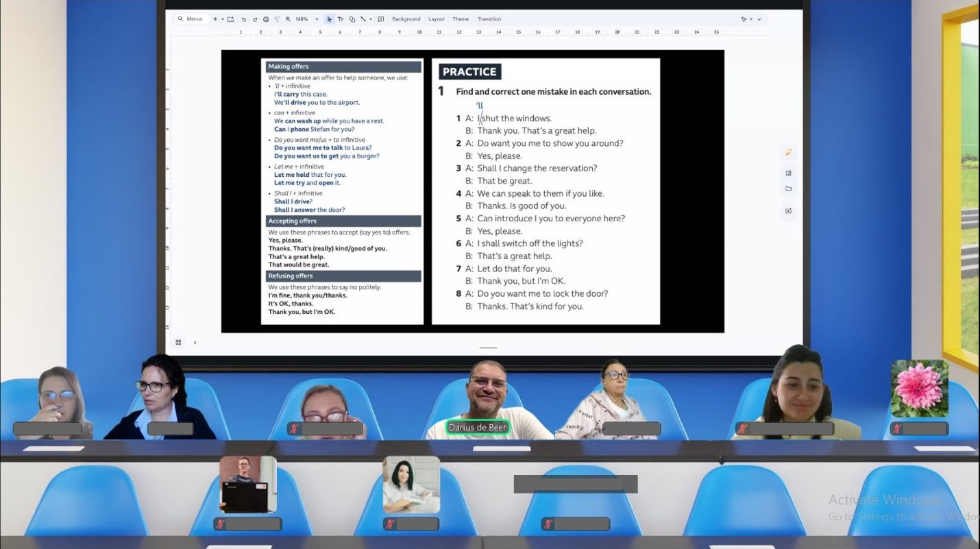Open the Background options
Screen dimensions: 980x549
(406, 19)
